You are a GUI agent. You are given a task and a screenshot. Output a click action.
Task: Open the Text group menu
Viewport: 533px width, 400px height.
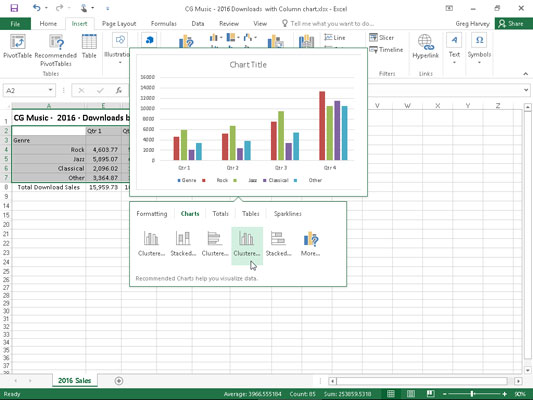(x=454, y=49)
